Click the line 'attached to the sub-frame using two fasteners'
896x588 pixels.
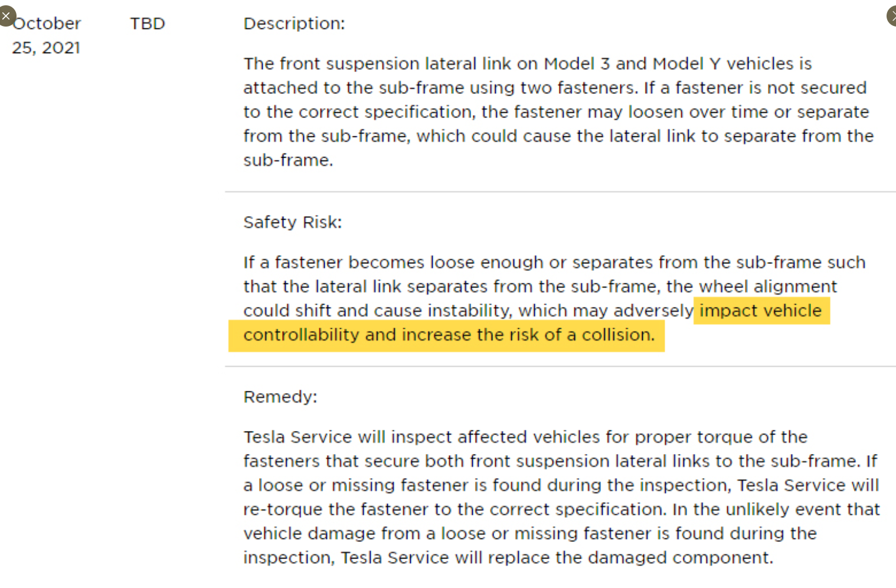click(x=555, y=88)
